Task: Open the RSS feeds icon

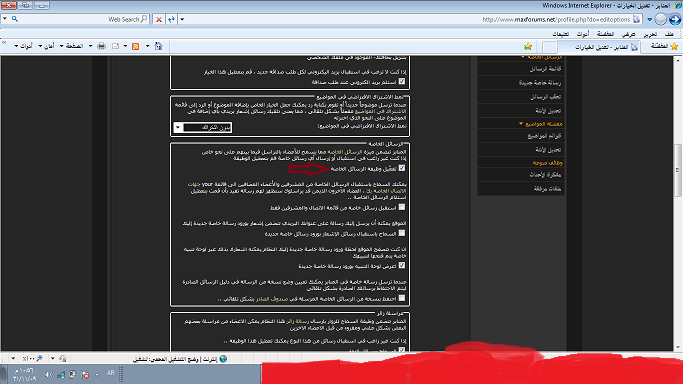Action: tap(135, 46)
